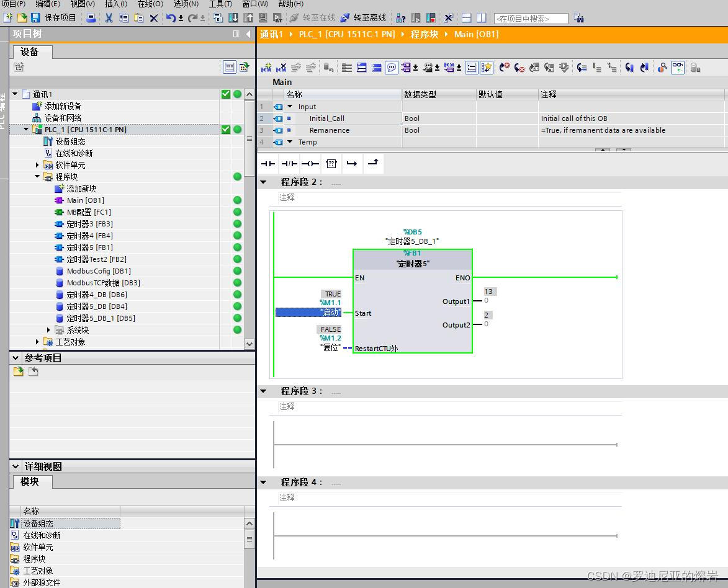Collapse the PLC_1 tree node
This screenshot has height=588, width=728.
pyautogui.click(x=26, y=130)
